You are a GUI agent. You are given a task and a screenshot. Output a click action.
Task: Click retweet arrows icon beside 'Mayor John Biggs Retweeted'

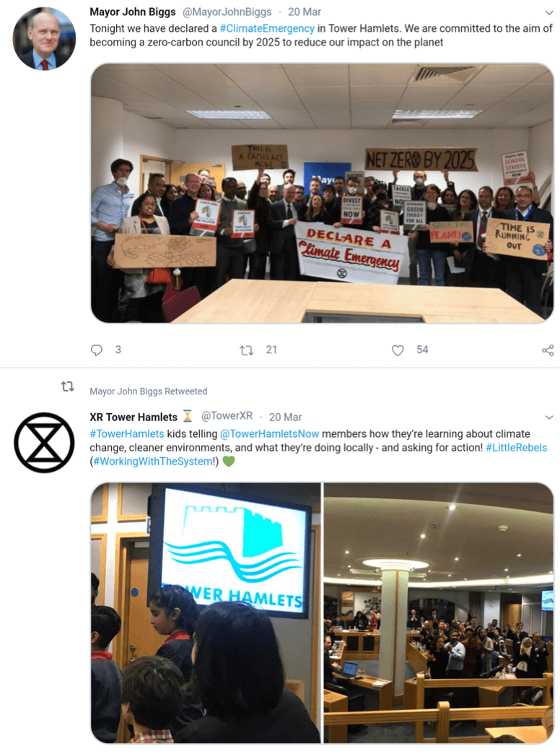[68, 386]
